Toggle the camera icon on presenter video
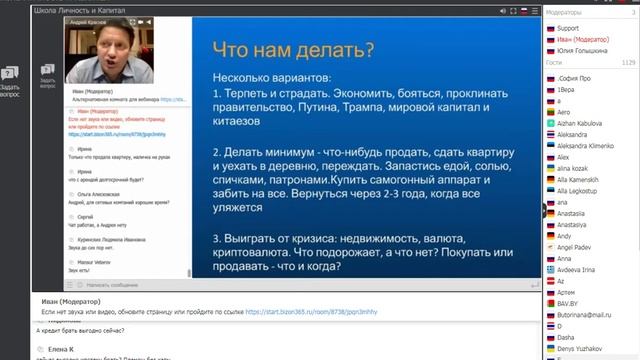640x360 pixels. 141,22
